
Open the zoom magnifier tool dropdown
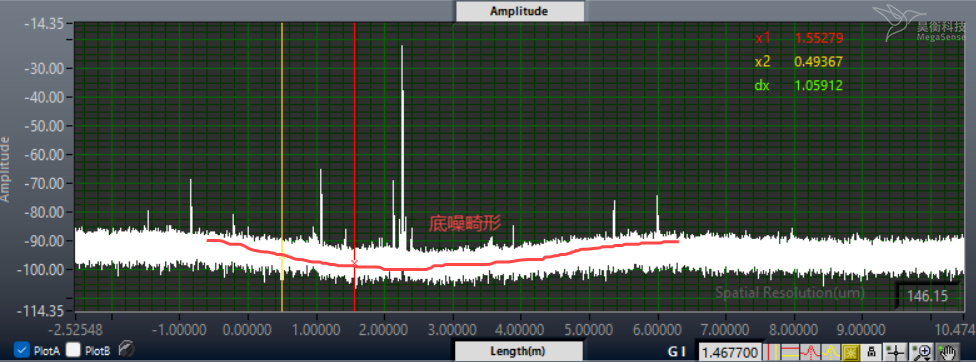(922, 353)
